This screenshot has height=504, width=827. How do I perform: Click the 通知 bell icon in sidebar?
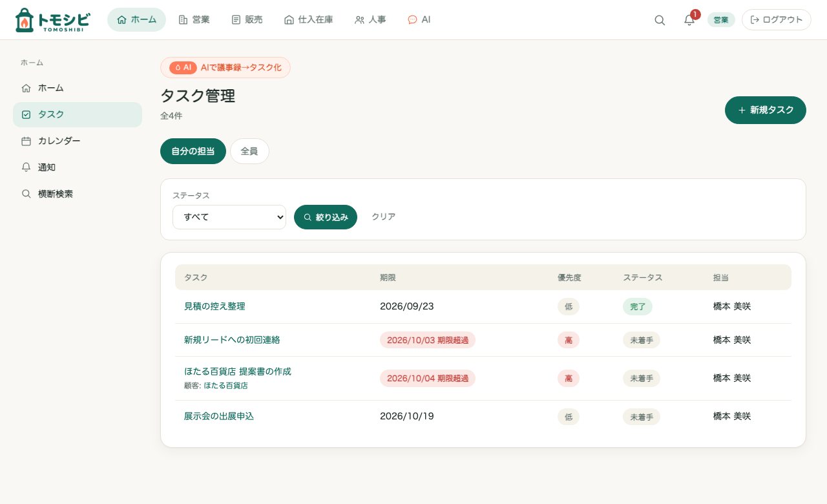click(x=26, y=167)
